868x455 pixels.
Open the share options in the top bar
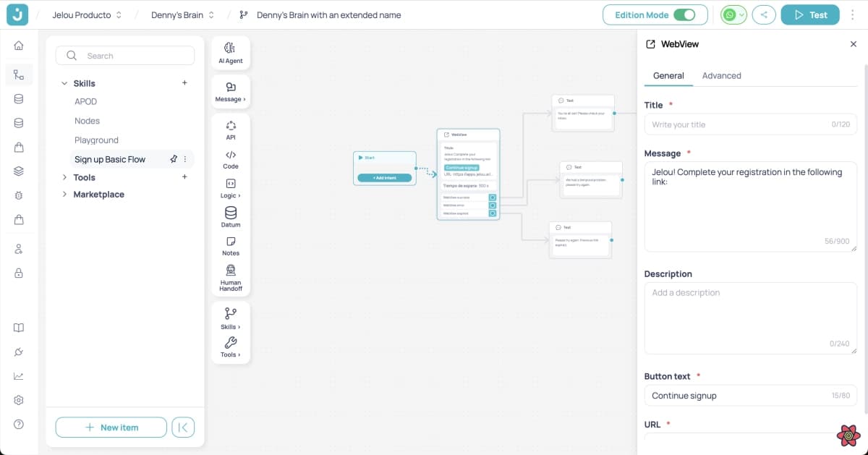(764, 14)
